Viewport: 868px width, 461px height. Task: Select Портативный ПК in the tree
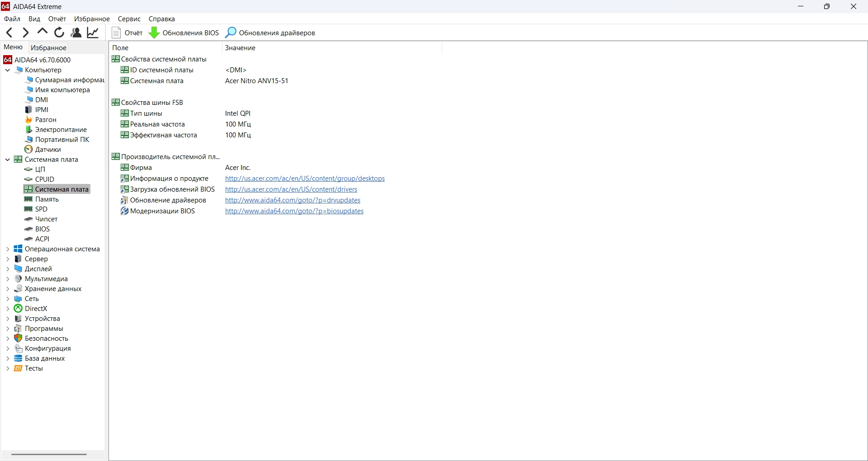(57, 140)
